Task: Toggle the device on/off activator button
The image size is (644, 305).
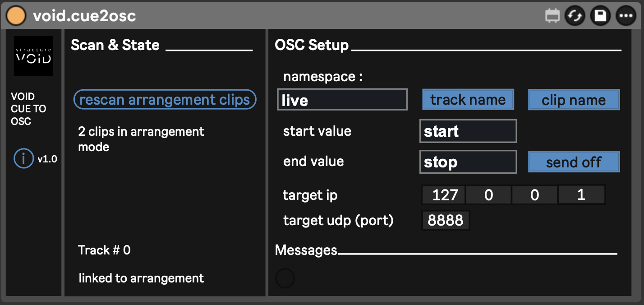Action: point(16,16)
